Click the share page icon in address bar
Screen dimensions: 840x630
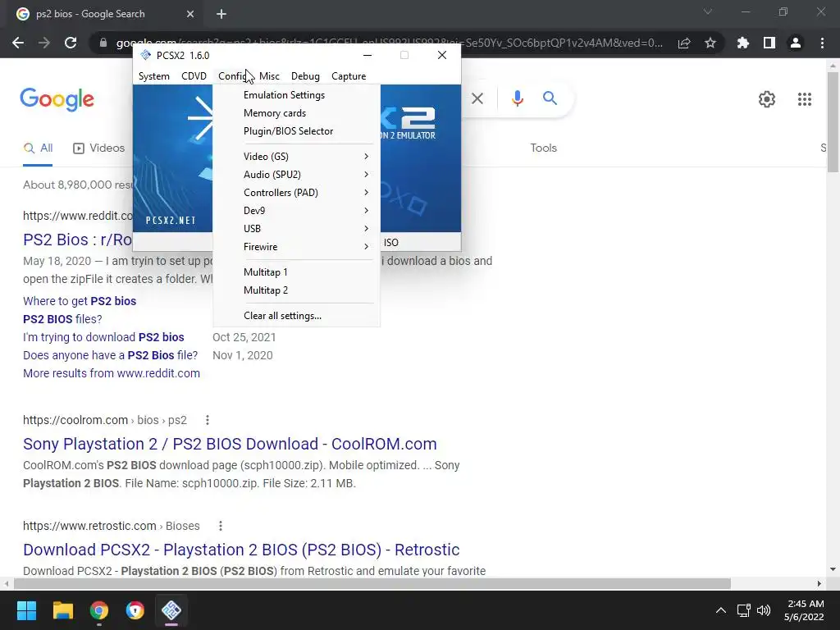click(684, 43)
